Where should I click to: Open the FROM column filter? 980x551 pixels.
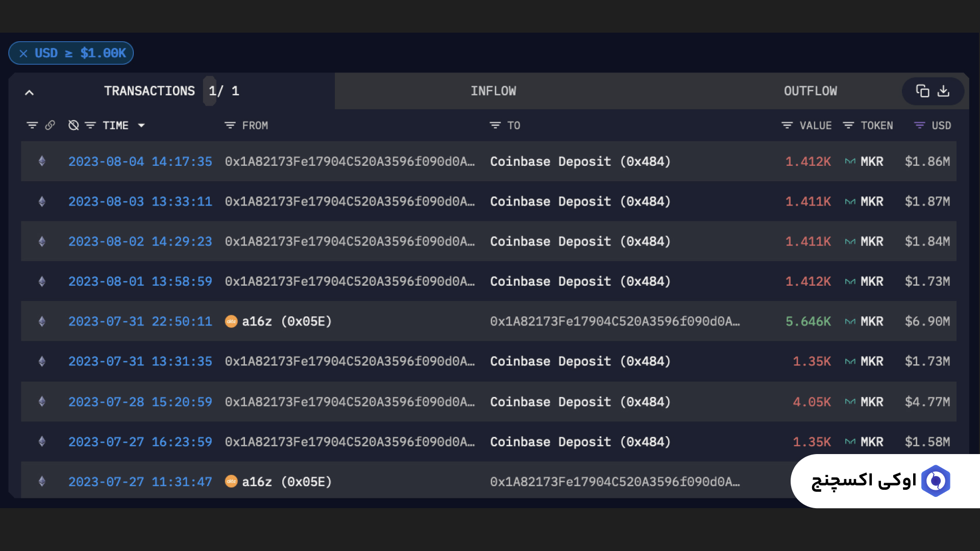[x=230, y=126]
